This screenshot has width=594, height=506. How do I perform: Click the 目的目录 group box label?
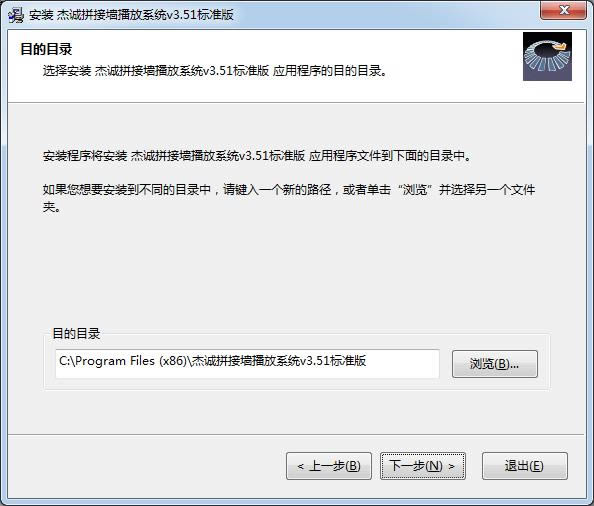(x=76, y=334)
